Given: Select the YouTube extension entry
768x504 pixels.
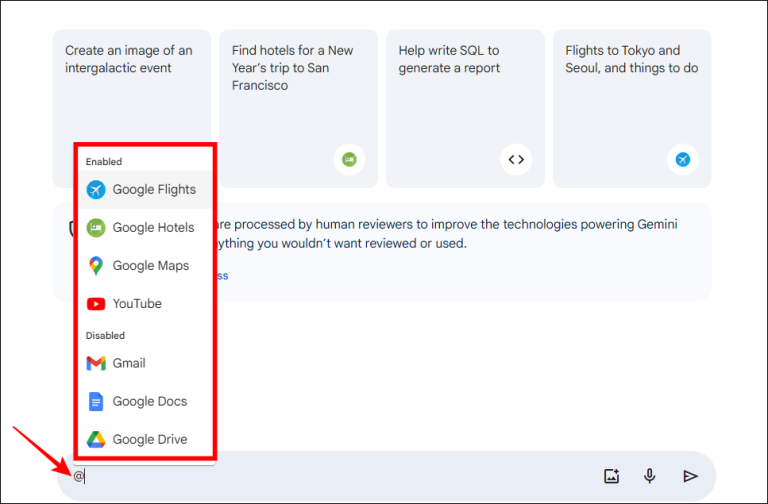Looking at the screenshot, I should [x=145, y=304].
